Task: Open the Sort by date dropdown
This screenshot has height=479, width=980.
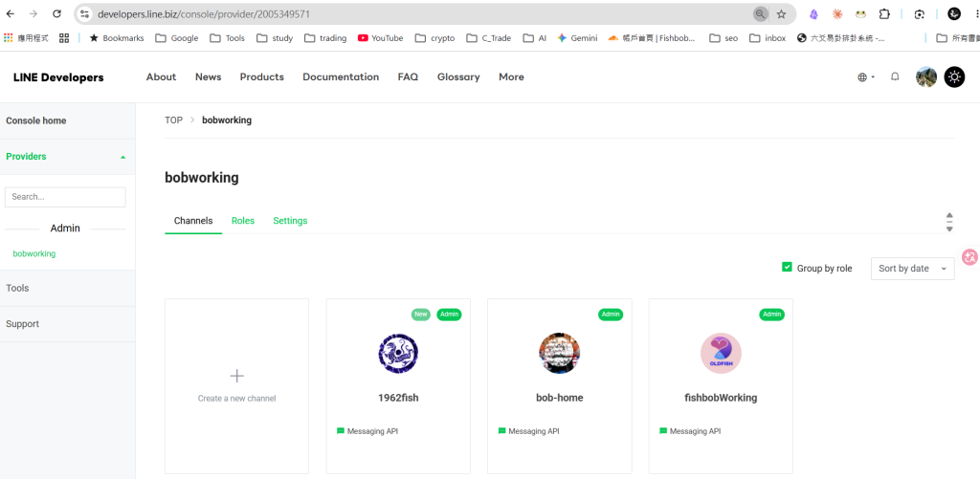Action: point(912,269)
